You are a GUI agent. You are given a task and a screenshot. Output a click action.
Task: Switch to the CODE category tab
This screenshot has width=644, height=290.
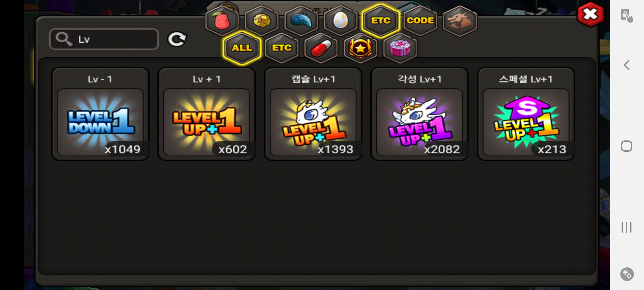click(420, 20)
